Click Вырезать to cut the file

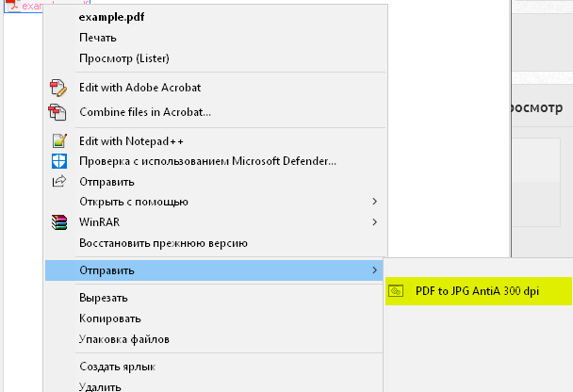pos(105,299)
